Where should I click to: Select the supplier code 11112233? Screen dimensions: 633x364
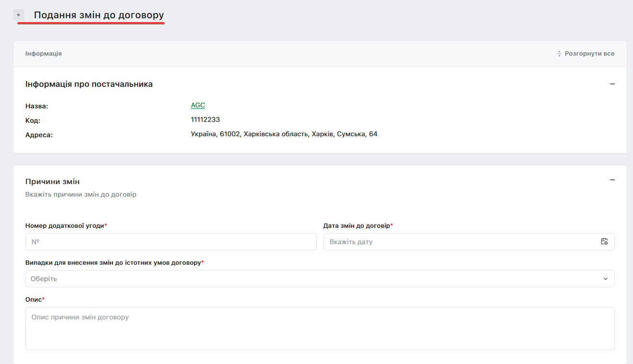tap(205, 120)
